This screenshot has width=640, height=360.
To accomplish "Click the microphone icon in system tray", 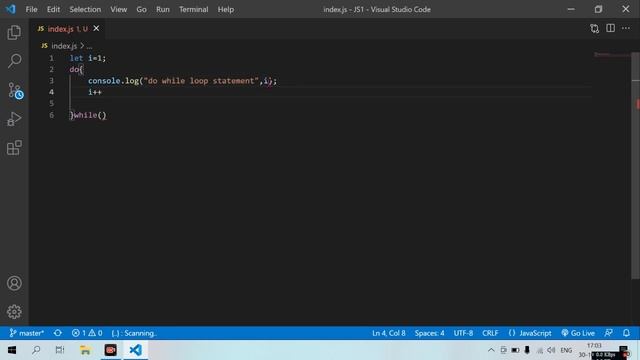I will 527,350.
